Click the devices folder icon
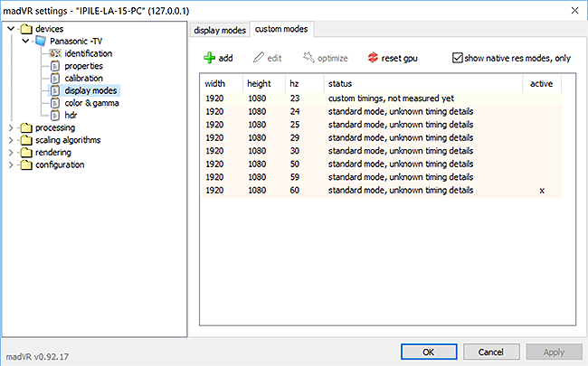Viewport: 588px width, 366px height. 26,29
